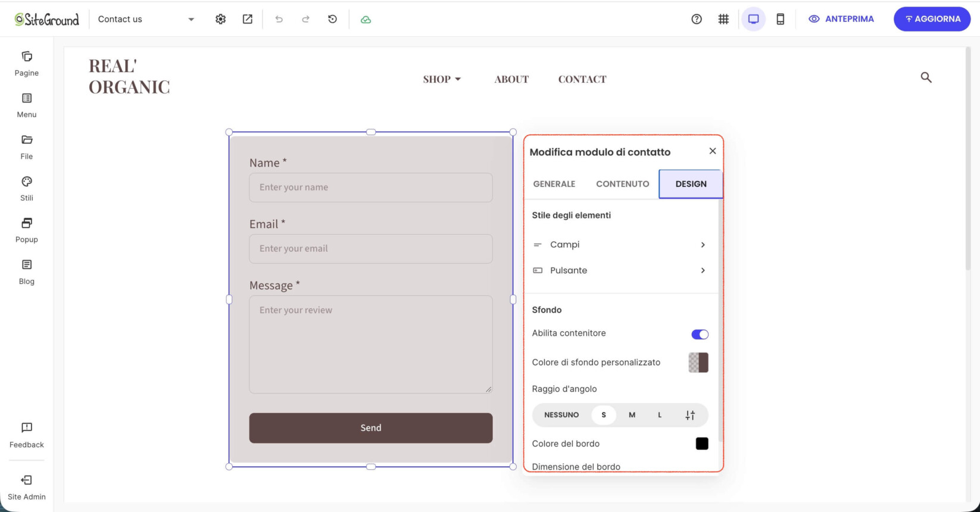Expand the Campi style settings
980x512 pixels.
[x=620, y=245]
